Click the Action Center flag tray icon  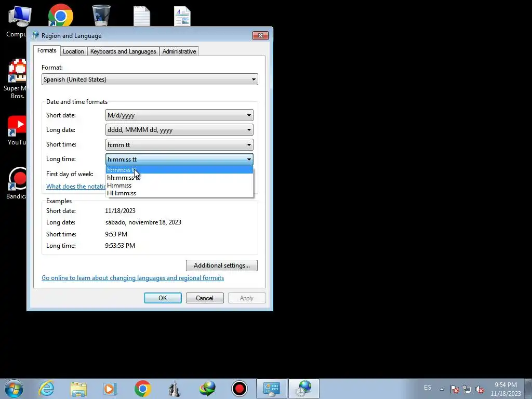(454, 389)
